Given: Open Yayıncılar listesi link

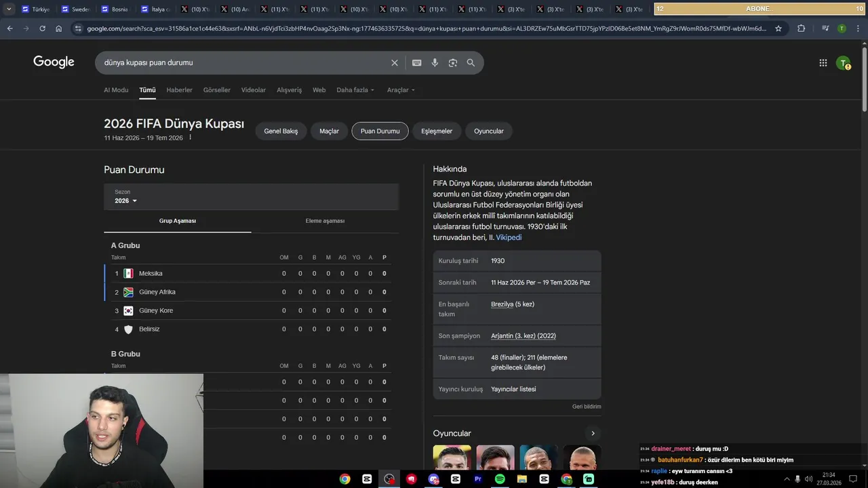Looking at the screenshot, I should click(513, 389).
